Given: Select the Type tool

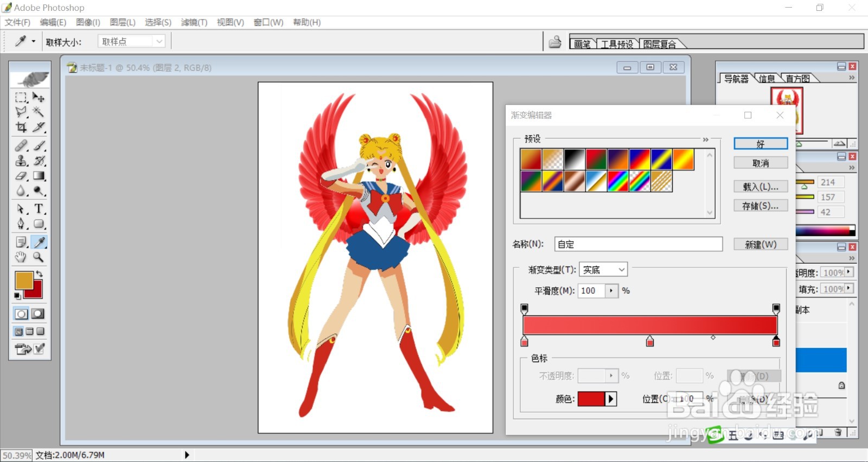Looking at the screenshot, I should [x=39, y=209].
